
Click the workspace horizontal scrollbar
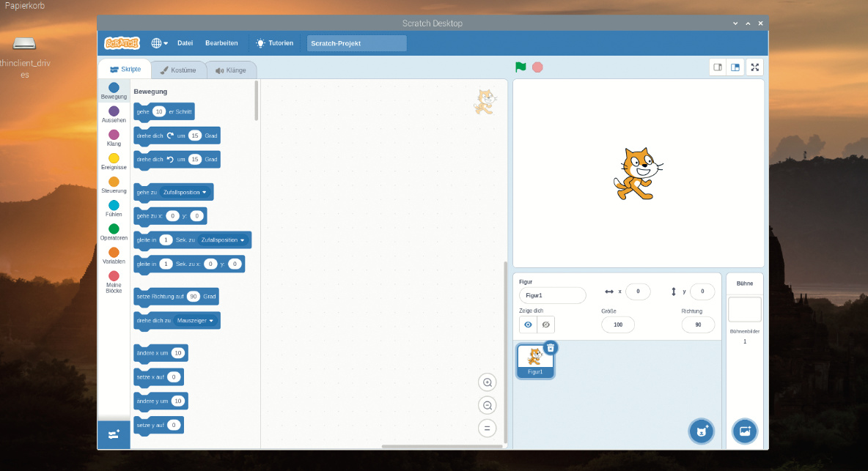pyautogui.click(x=441, y=446)
